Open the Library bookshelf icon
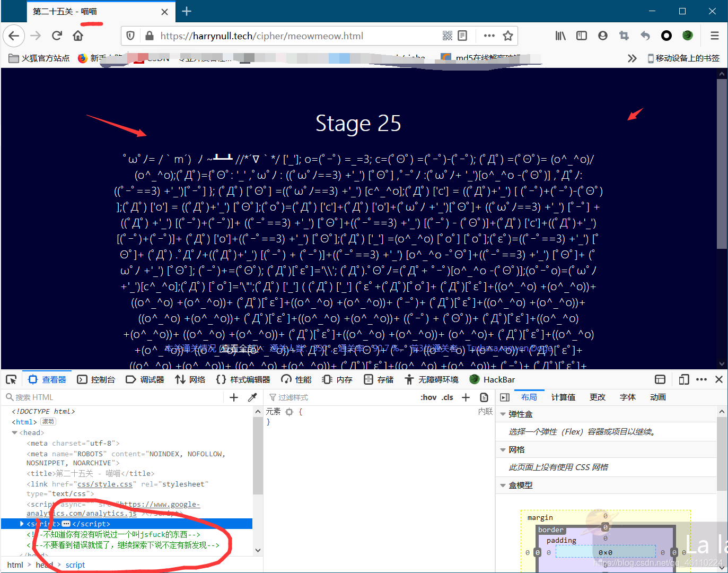 pyautogui.click(x=560, y=36)
